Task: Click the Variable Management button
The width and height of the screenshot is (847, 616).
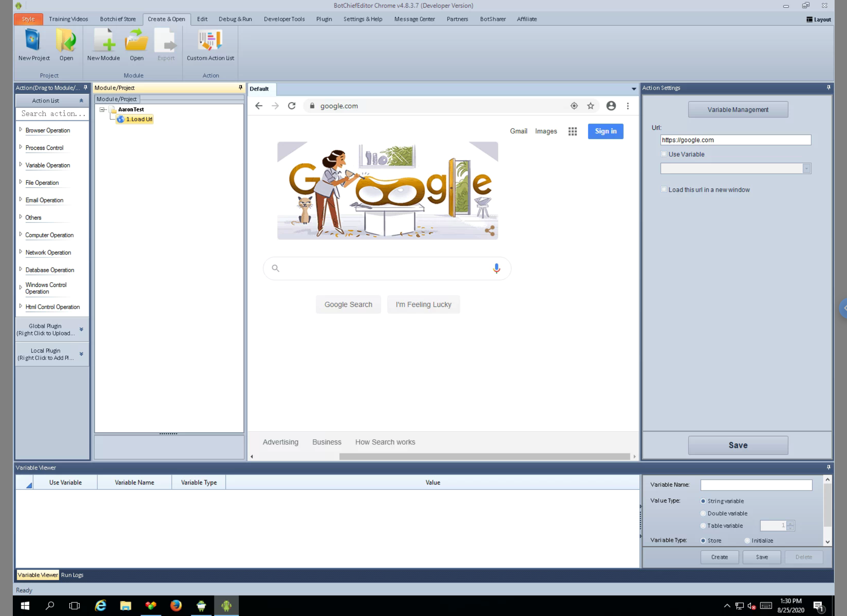Action: [x=738, y=110]
